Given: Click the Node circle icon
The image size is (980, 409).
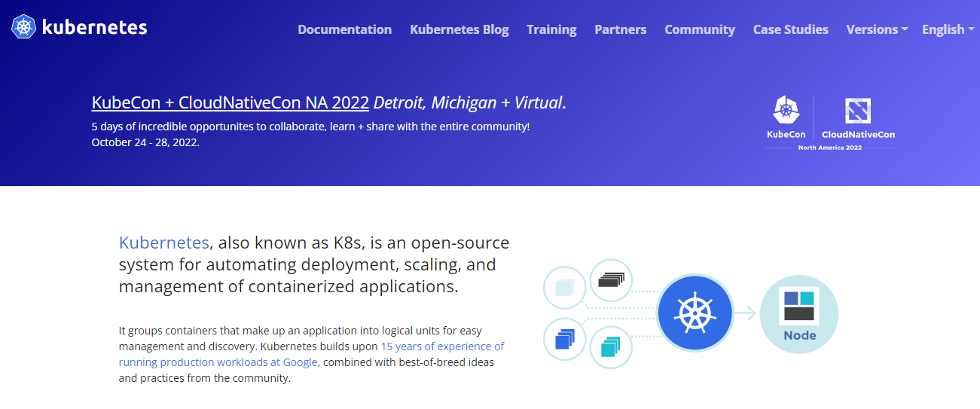Looking at the screenshot, I should click(x=799, y=314).
